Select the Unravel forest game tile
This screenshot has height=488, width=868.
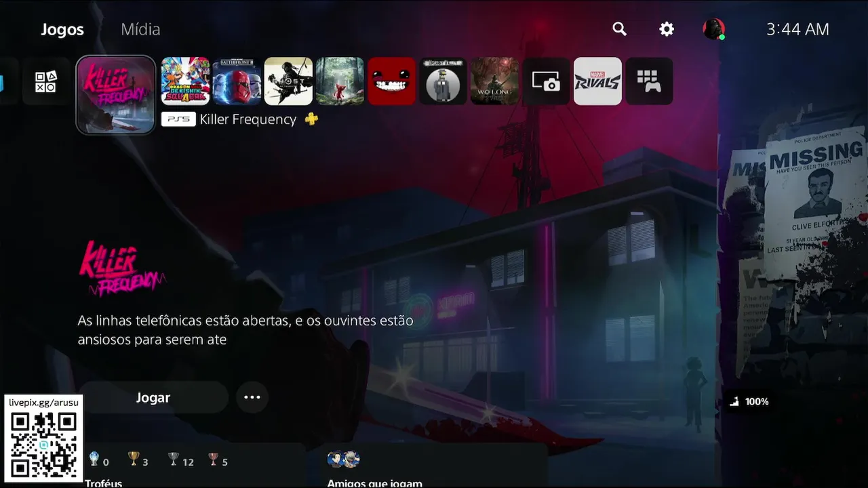tap(340, 81)
